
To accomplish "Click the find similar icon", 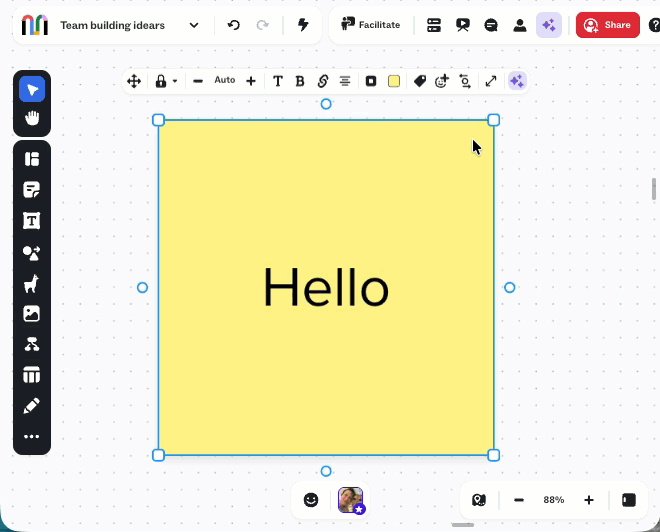I will 465,81.
